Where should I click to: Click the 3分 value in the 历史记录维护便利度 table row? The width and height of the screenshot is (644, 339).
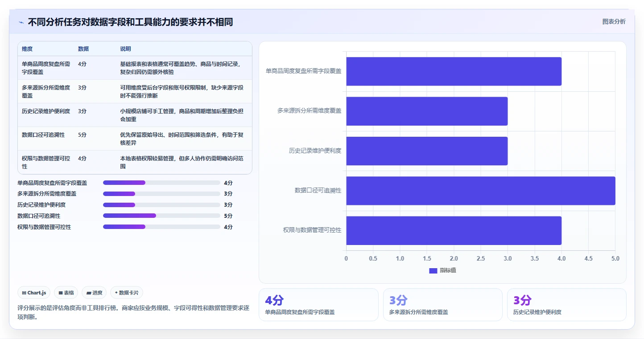point(82,111)
